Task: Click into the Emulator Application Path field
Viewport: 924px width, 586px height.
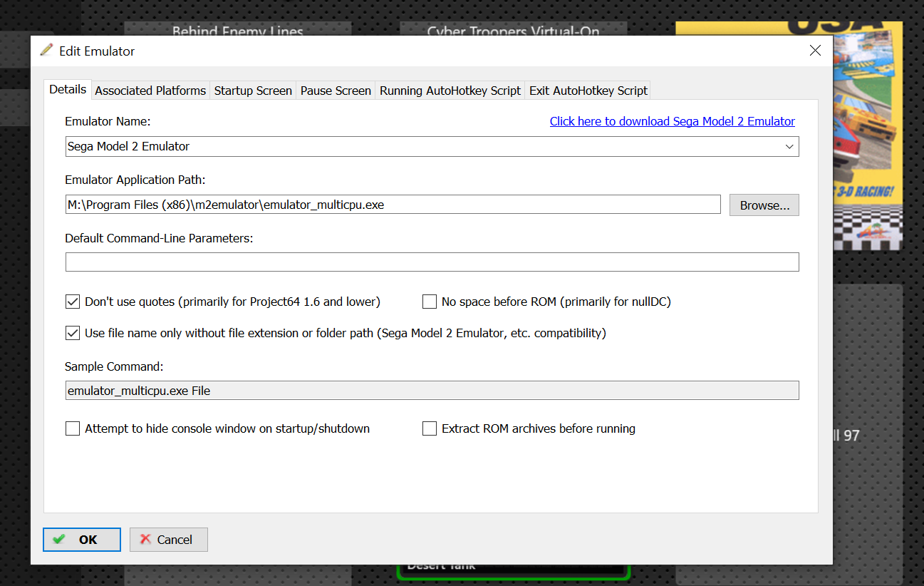Action: tap(393, 205)
